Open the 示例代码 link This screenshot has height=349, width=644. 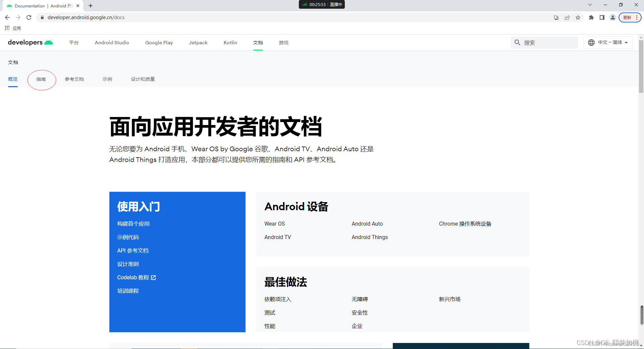click(128, 237)
